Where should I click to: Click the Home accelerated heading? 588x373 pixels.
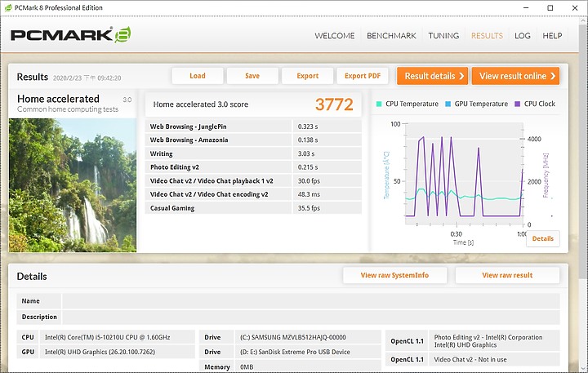pyautogui.click(x=58, y=99)
